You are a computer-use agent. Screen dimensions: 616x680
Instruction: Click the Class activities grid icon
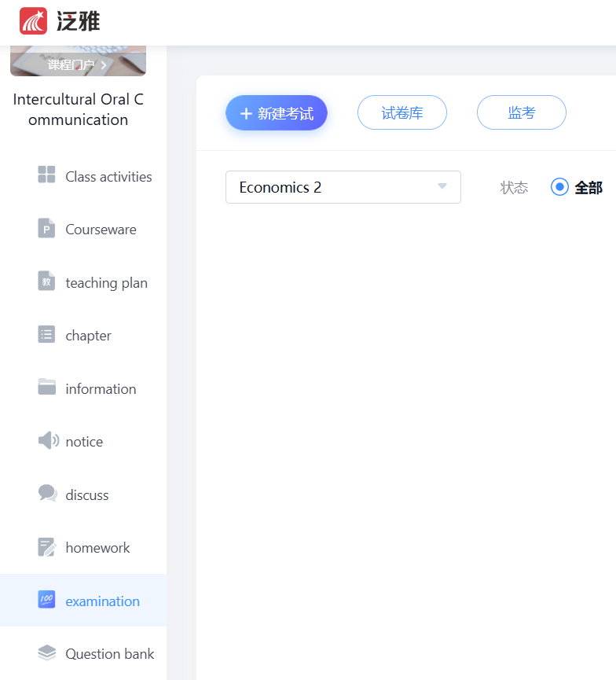pos(46,175)
